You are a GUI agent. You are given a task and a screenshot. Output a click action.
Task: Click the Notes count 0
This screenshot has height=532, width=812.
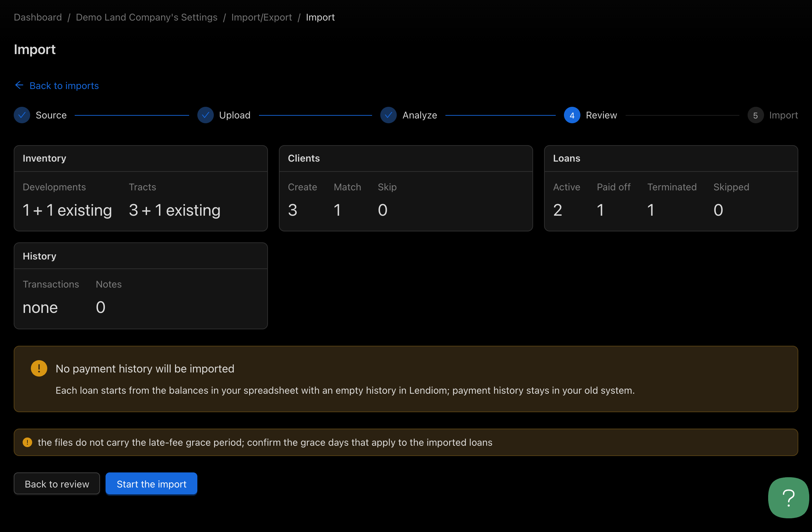[x=101, y=307]
